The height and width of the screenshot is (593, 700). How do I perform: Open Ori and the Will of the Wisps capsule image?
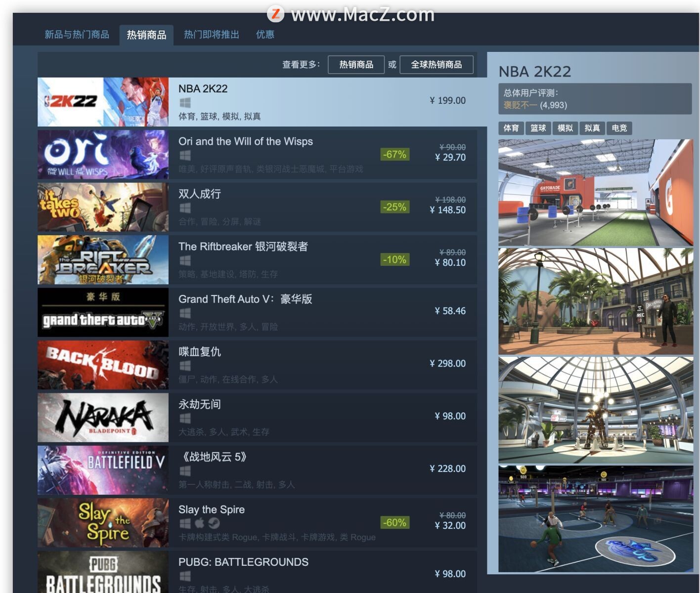point(103,155)
